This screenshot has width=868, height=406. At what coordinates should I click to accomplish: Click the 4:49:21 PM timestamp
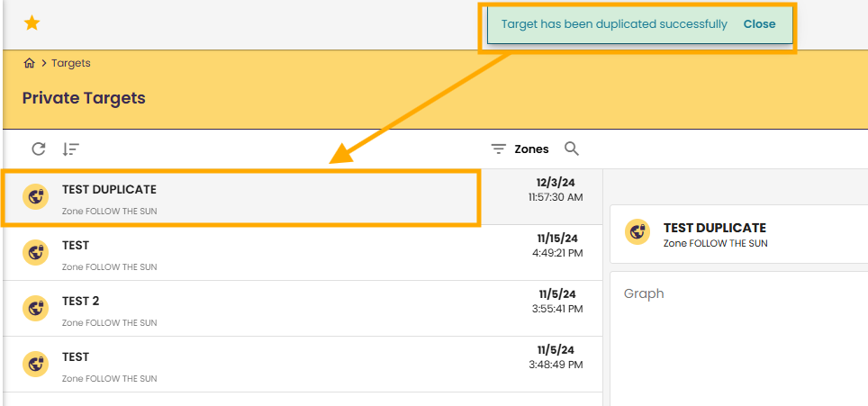click(557, 253)
